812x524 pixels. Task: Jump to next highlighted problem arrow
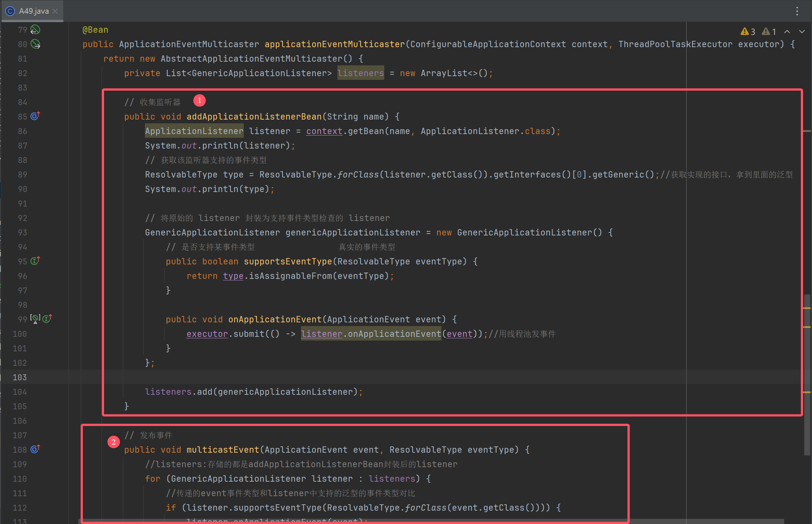[802, 32]
